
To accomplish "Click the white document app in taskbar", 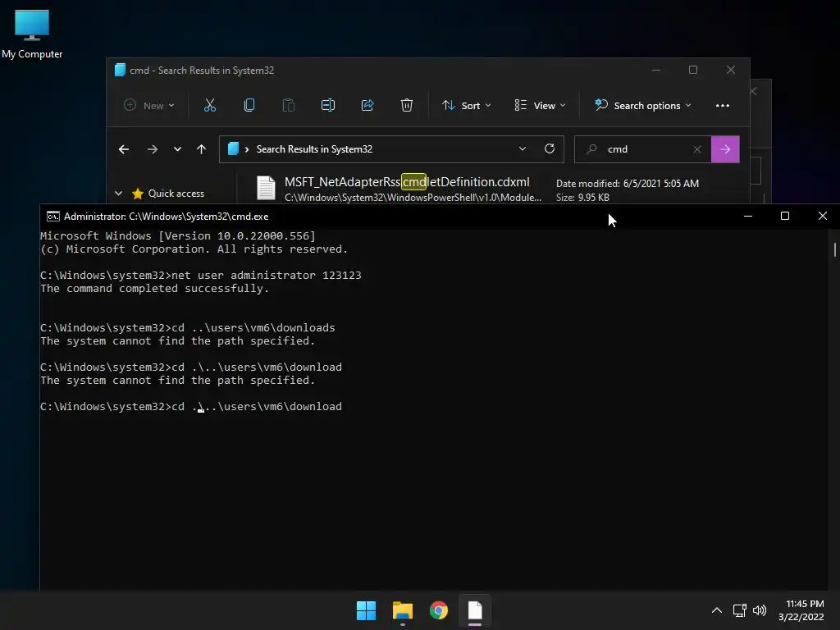I will pyautogui.click(x=475, y=610).
